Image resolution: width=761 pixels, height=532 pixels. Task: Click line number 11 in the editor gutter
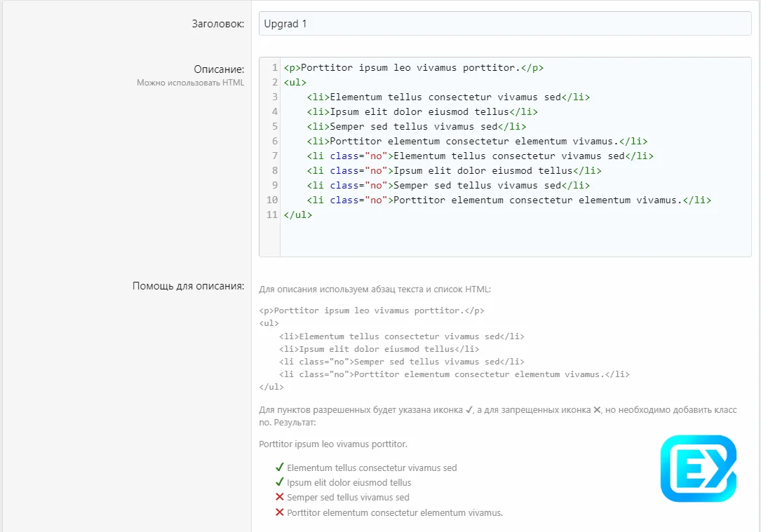pyautogui.click(x=272, y=215)
